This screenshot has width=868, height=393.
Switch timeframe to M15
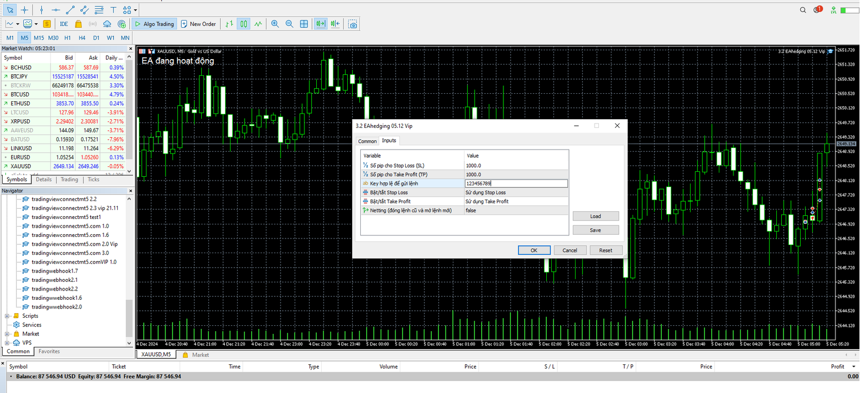click(39, 38)
